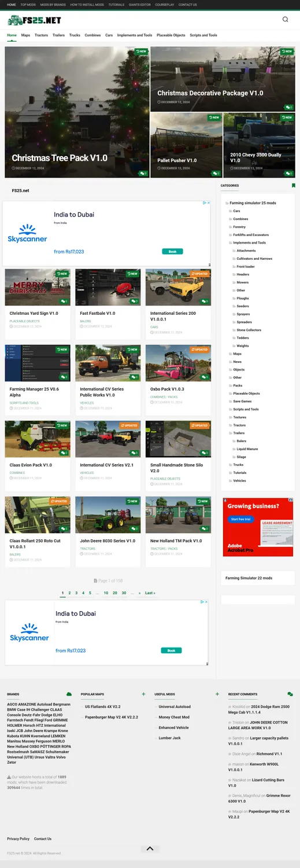Image resolution: width=300 pixels, height=868 pixels.
Task: Open the Farming Simulator 22 mods box
Action: tap(258, 578)
